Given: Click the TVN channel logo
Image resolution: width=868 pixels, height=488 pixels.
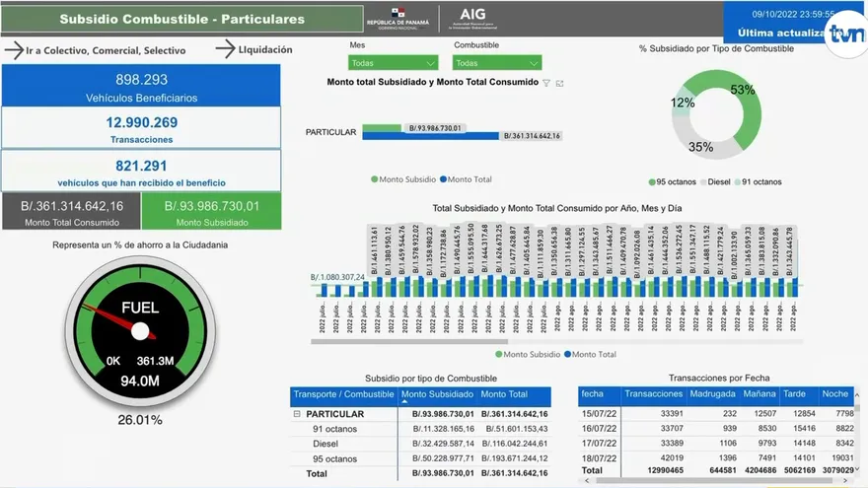Looking at the screenshot, I should click(x=845, y=35).
